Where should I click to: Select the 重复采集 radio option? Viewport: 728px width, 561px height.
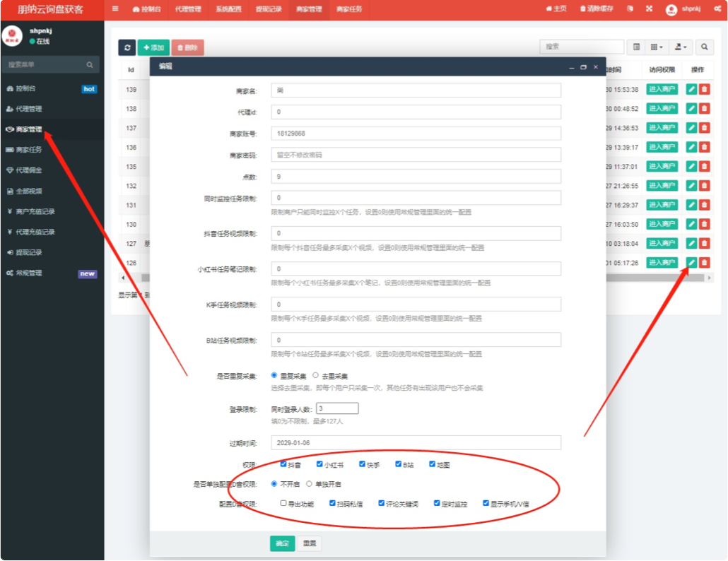tap(274, 375)
